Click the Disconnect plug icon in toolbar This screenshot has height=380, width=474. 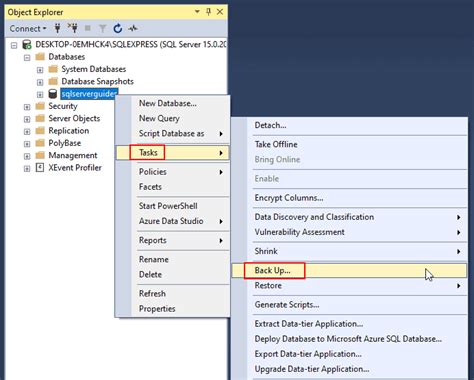72,28
